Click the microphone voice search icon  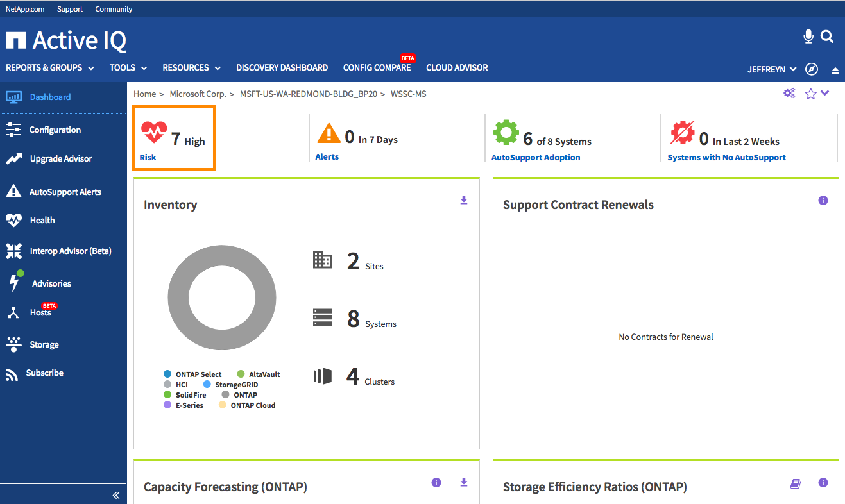[808, 37]
